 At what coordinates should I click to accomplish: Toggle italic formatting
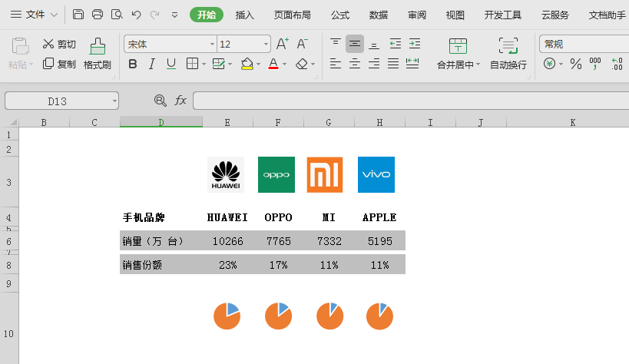click(x=151, y=64)
